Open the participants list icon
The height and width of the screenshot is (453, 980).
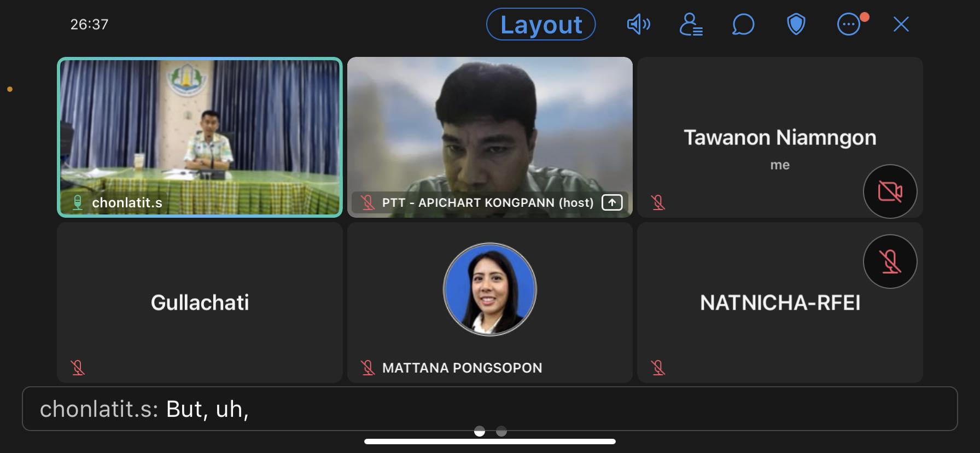click(x=691, y=24)
